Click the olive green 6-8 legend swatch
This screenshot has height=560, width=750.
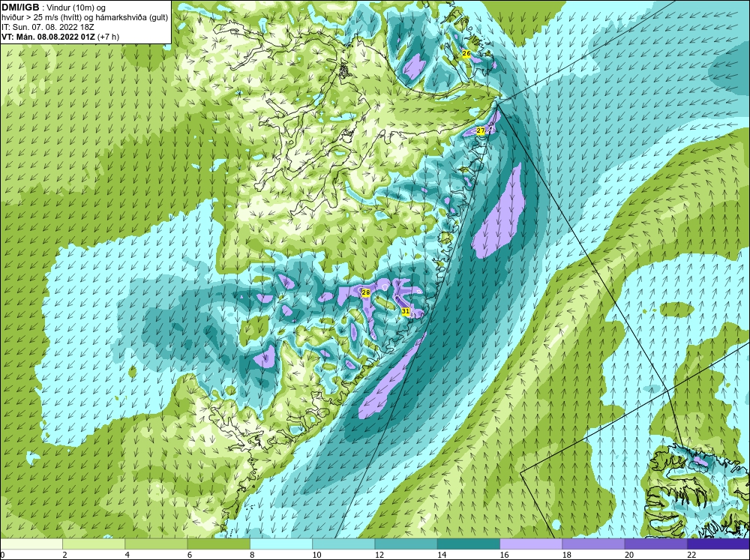[218, 544]
